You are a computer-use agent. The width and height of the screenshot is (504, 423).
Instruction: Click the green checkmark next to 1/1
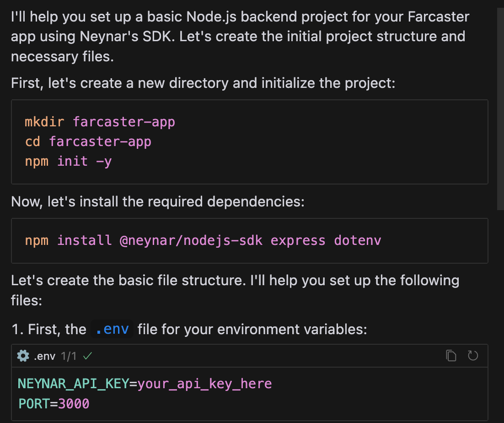click(x=87, y=356)
